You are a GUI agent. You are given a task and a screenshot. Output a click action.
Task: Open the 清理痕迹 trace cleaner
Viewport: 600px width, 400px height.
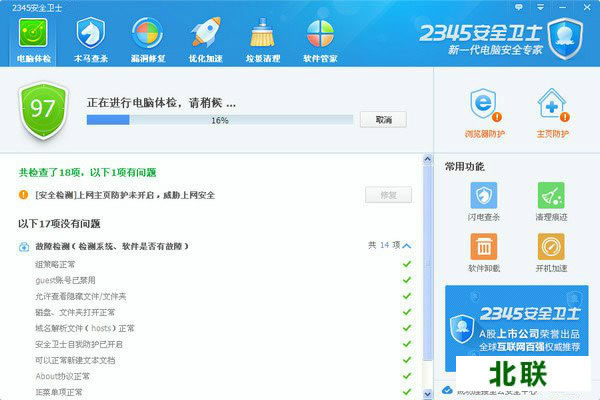tap(551, 199)
